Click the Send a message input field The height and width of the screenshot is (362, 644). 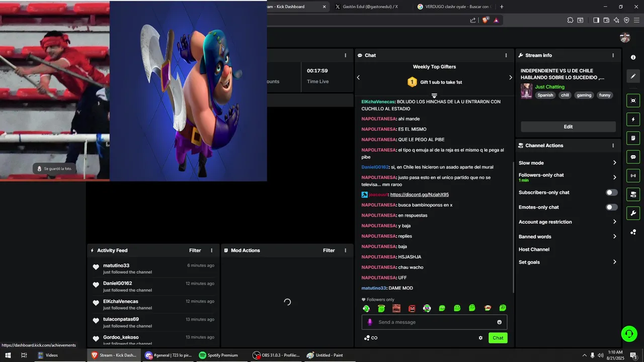pos(434,322)
